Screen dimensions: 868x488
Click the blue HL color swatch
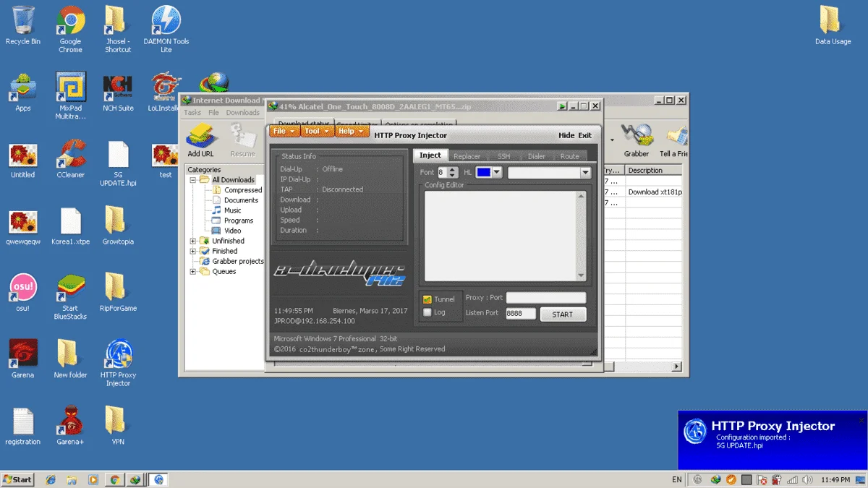pyautogui.click(x=484, y=173)
